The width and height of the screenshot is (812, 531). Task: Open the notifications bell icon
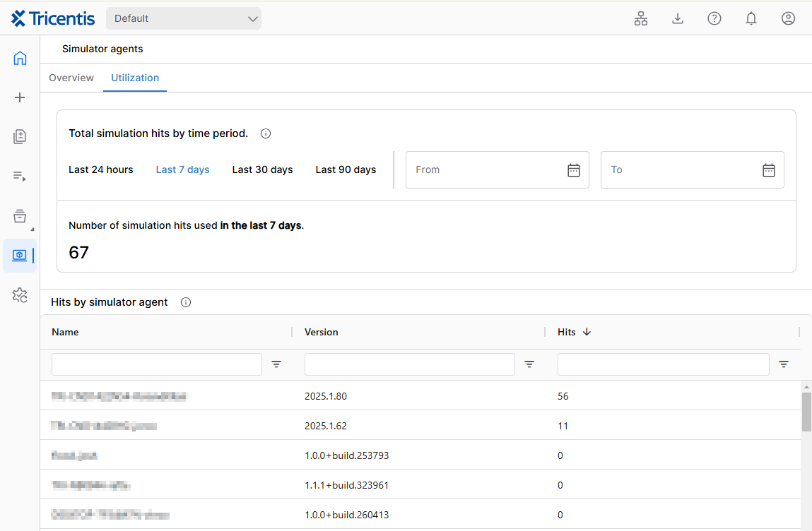(x=751, y=19)
